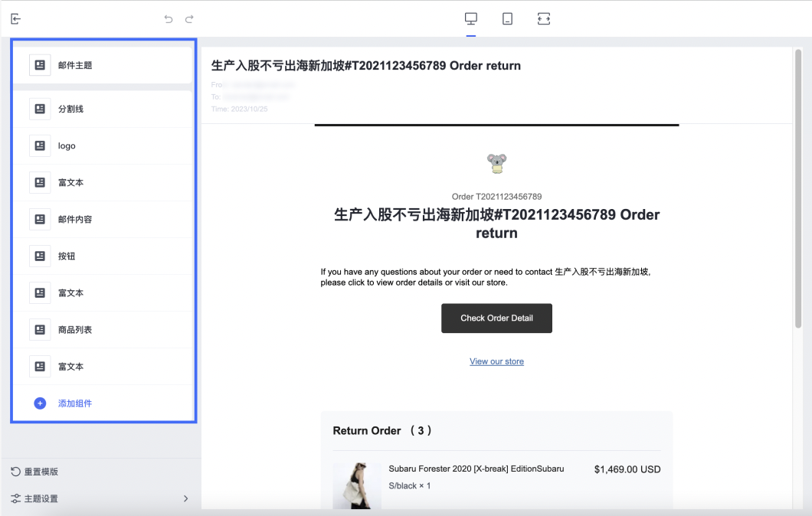Click the black divider line in preview
Image resolution: width=812 pixels, height=516 pixels.
pyautogui.click(x=496, y=125)
